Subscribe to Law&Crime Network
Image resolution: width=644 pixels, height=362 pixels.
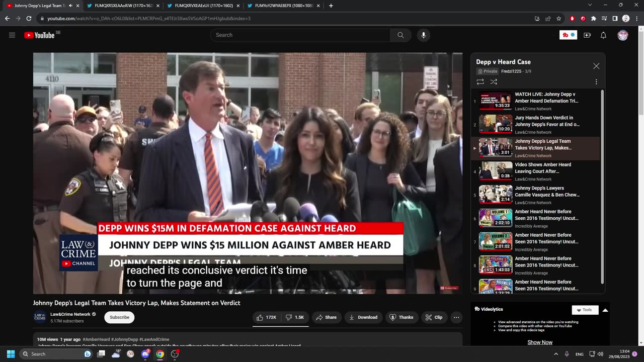pos(119,317)
